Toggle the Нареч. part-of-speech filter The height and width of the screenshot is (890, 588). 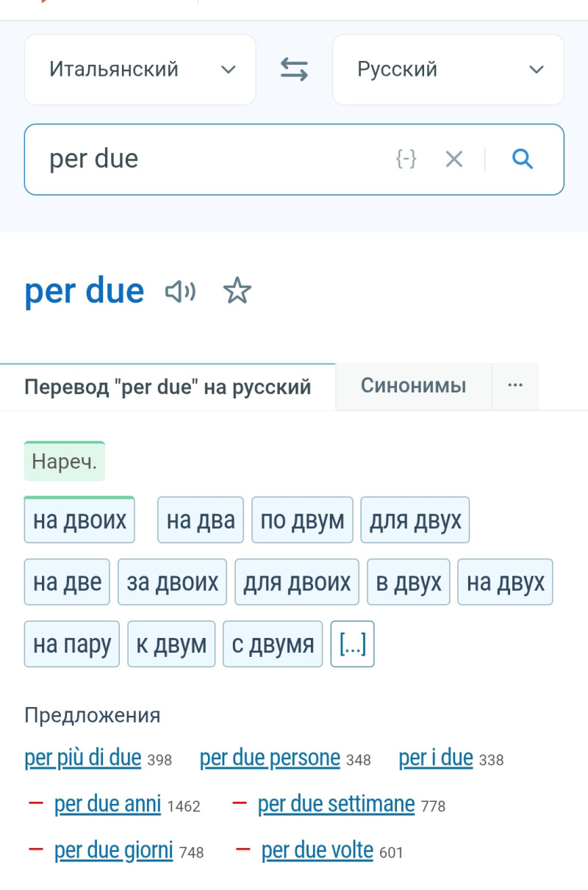[65, 462]
